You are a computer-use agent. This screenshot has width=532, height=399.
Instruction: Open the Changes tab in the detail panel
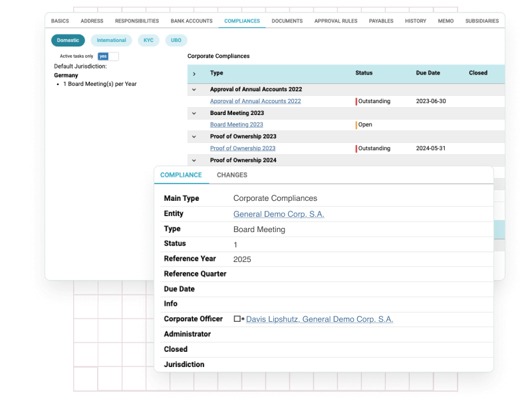pyautogui.click(x=231, y=175)
